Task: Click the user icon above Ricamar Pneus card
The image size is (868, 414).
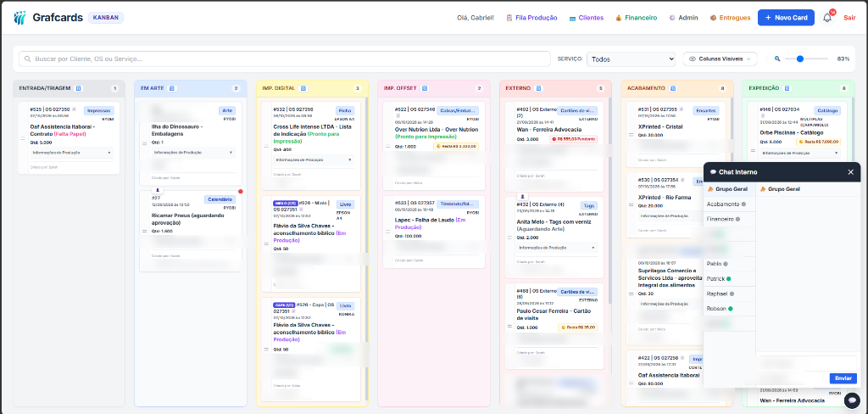Action: tap(156, 189)
